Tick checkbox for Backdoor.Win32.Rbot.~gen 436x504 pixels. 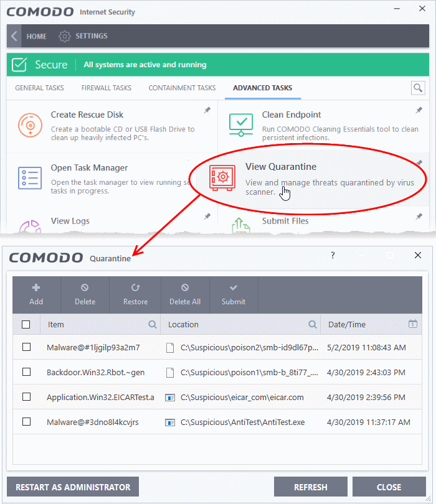tap(26, 371)
